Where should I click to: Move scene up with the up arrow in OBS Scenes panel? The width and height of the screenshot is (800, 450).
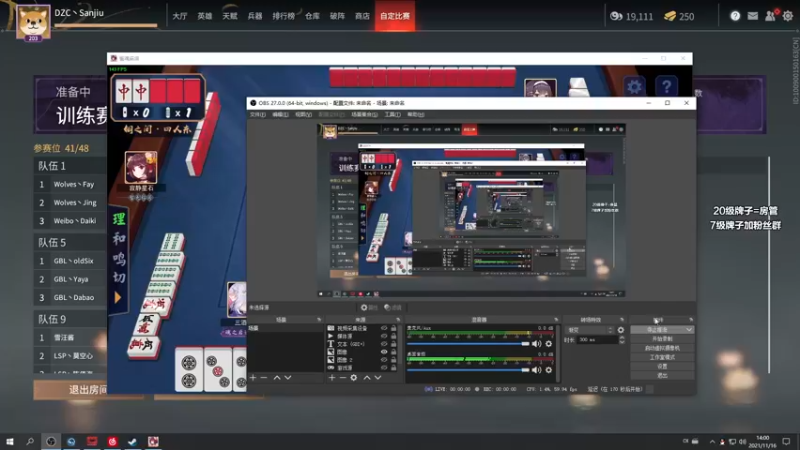[x=277, y=378]
